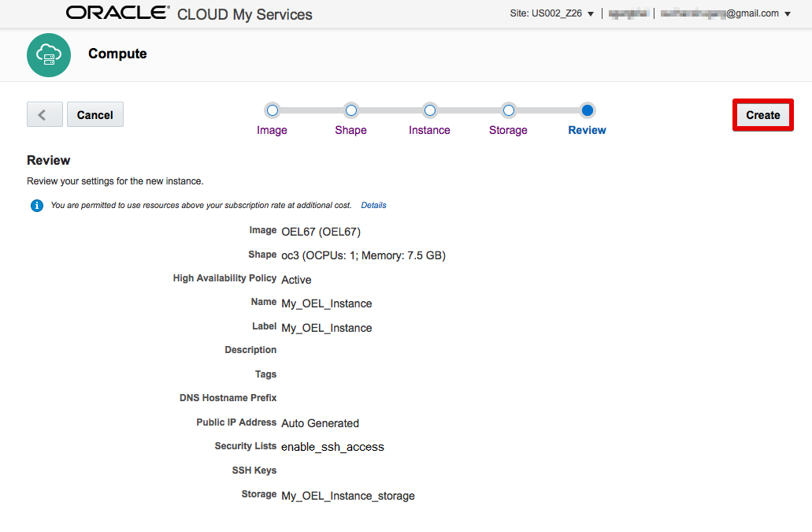812x532 pixels.
Task: Select the Image step circle
Action: [x=272, y=110]
